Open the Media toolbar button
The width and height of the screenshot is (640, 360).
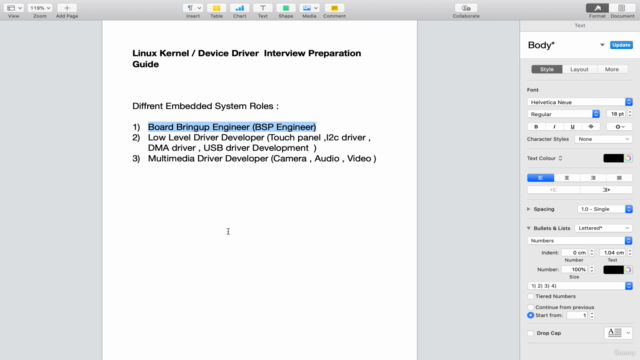point(309,8)
